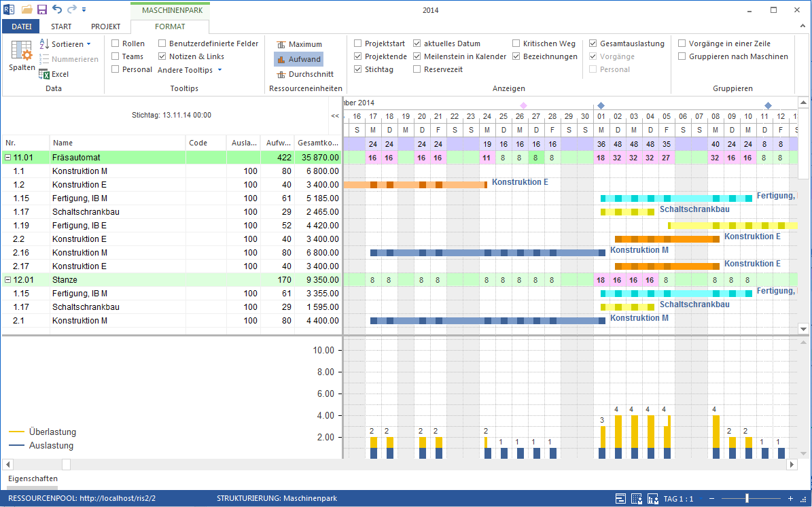Enable the Rollen tooltip checkbox

coord(116,43)
